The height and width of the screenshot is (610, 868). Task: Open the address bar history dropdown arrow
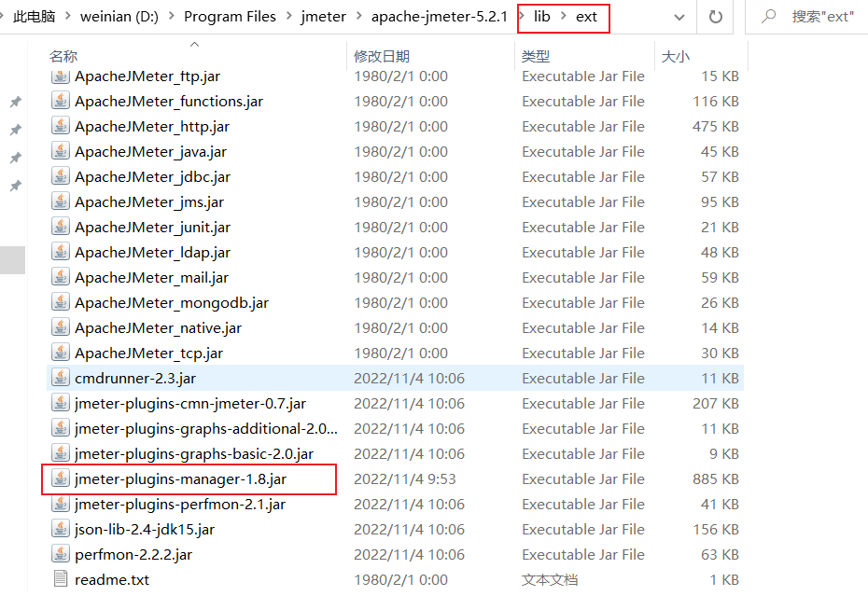pyautogui.click(x=679, y=17)
